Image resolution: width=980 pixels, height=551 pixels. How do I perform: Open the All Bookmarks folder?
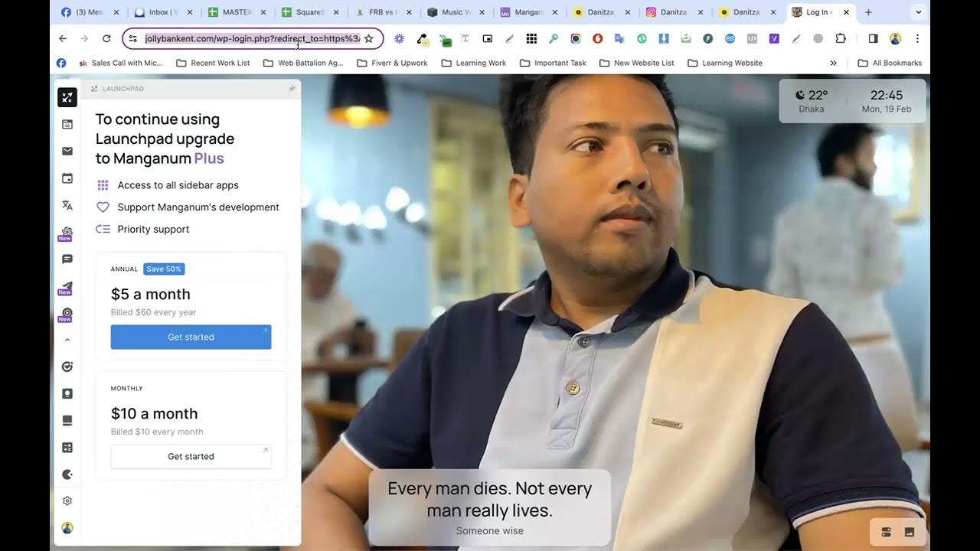click(x=890, y=63)
